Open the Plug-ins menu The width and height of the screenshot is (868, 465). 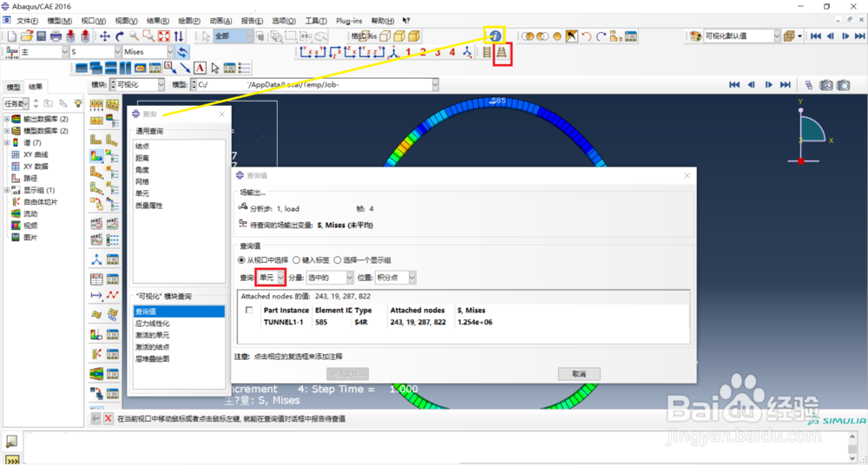tap(349, 21)
